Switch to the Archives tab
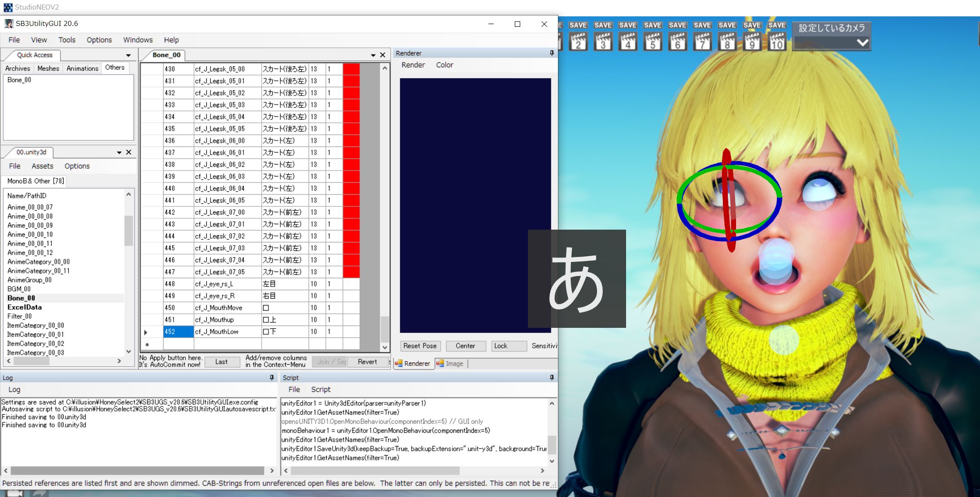980x497 pixels. 18,68
